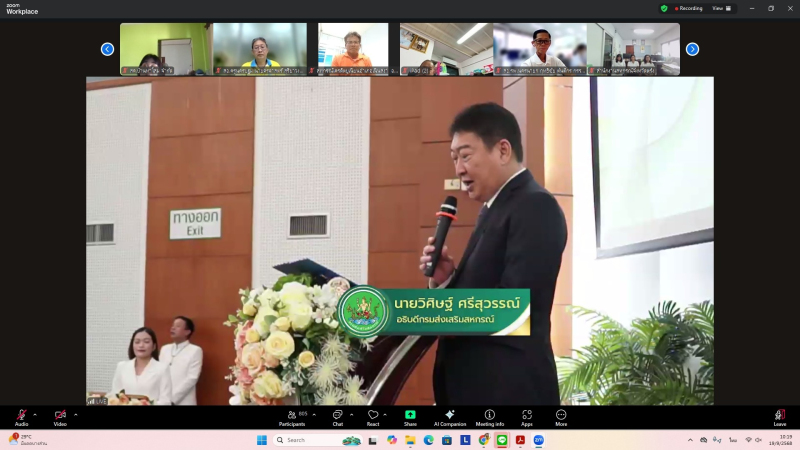This screenshot has width=800, height=450.
Task: Show previous participants with left arrow
Action: click(107, 49)
